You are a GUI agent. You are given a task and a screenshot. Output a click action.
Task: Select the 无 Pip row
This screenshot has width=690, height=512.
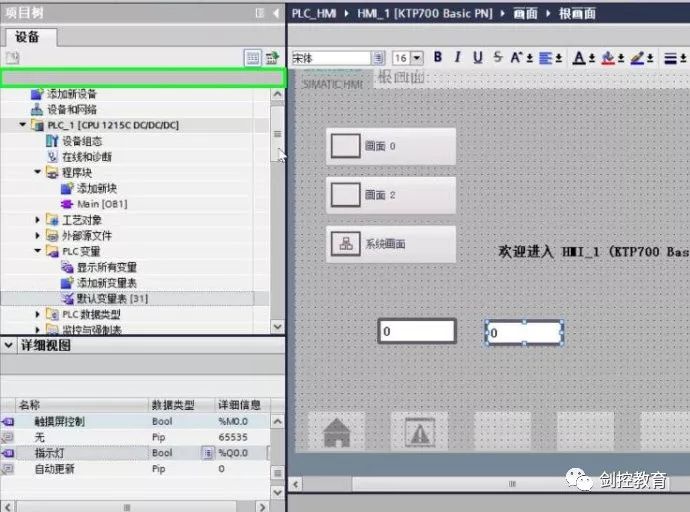[136, 437]
